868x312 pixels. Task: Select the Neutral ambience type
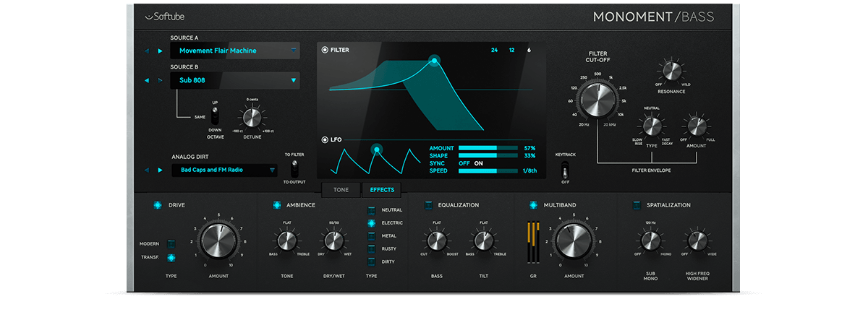click(373, 210)
